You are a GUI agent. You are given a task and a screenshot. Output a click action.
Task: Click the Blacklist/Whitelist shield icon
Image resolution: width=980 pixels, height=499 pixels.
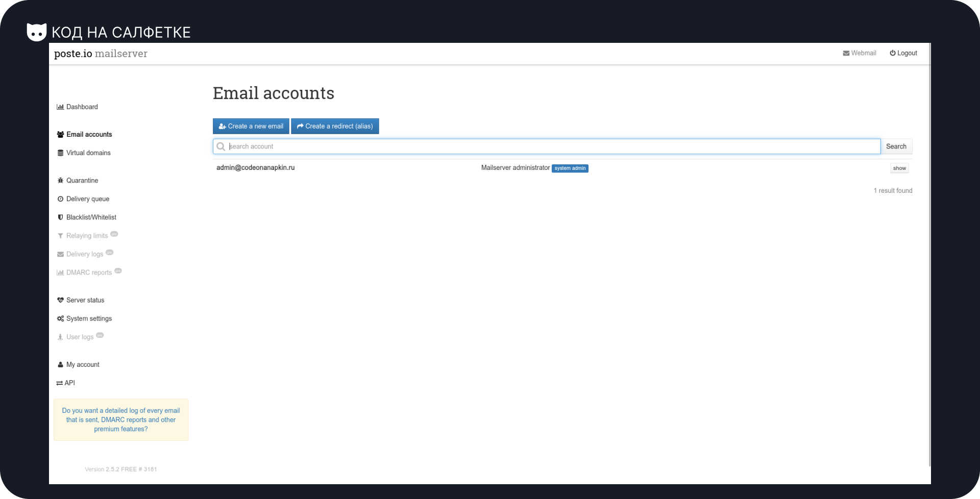[x=60, y=217]
